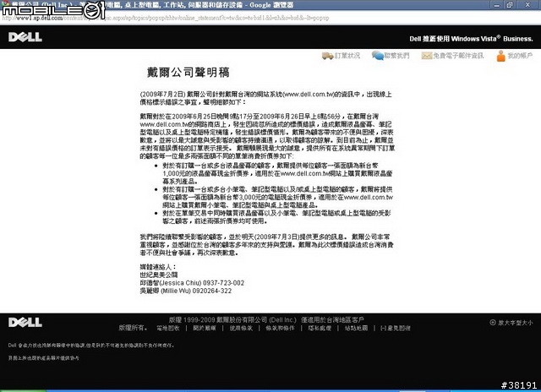Click the NT$1,000 LCD monitor voucher bullet
The width and height of the screenshot is (541, 392).
pyautogui.click(x=277, y=173)
